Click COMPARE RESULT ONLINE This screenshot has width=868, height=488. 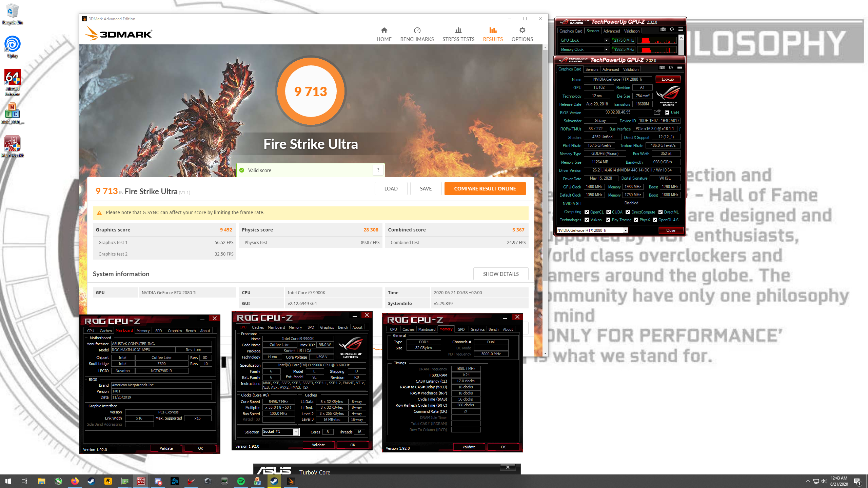(x=485, y=189)
